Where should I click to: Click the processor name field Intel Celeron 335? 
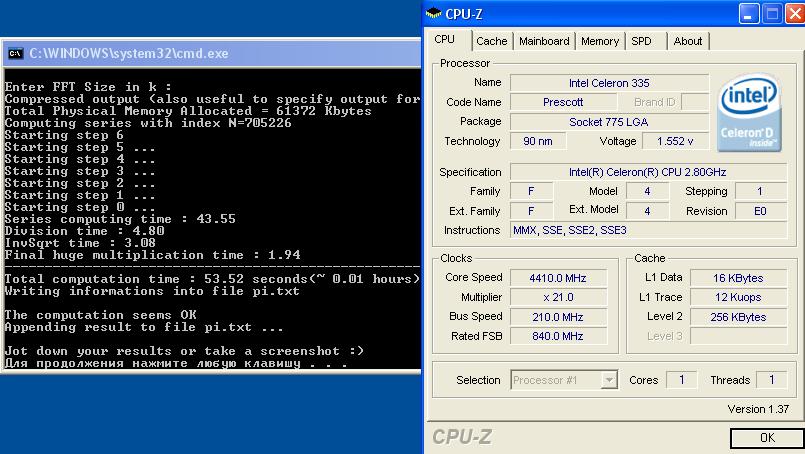[609, 83]
